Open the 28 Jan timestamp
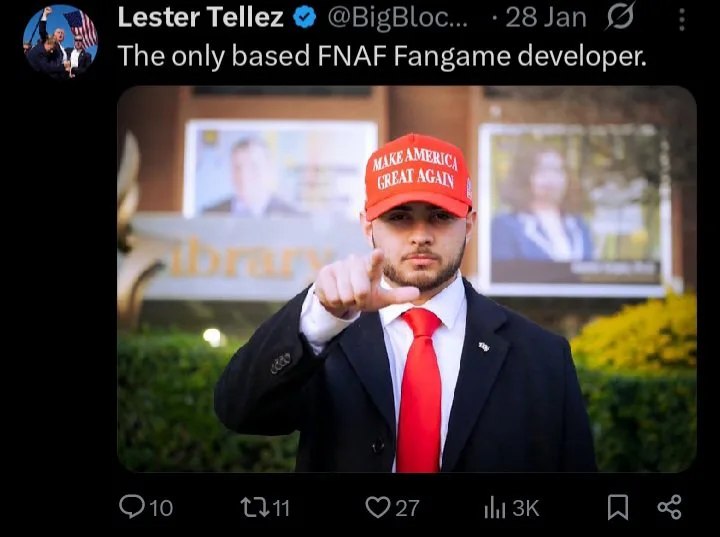This screenshot has height=537, width=720. (546, 18)
